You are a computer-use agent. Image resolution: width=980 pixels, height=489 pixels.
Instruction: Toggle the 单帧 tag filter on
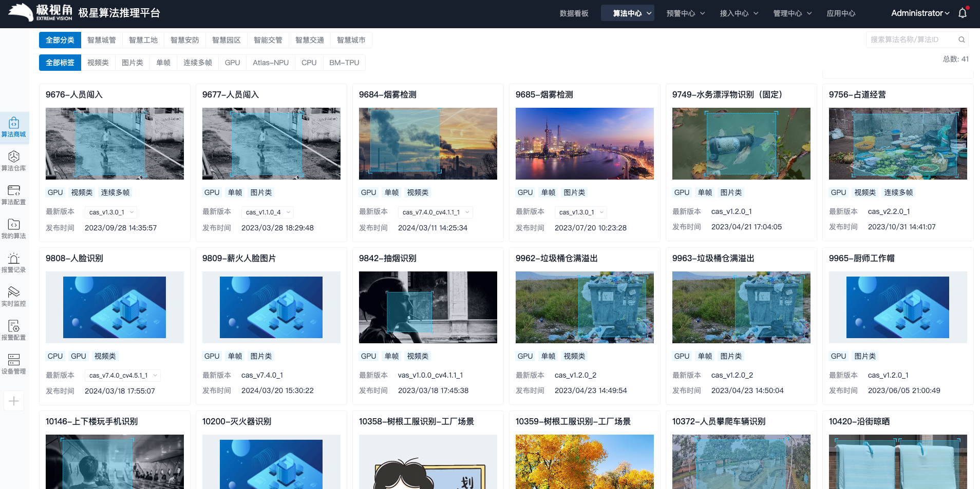click(163, 62)
